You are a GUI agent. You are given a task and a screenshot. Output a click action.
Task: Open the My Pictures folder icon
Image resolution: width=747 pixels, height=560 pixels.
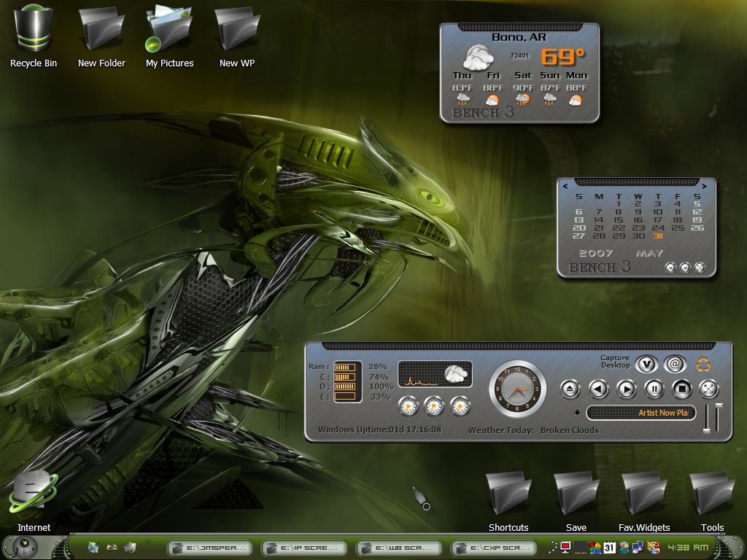(x=169, y=36)
